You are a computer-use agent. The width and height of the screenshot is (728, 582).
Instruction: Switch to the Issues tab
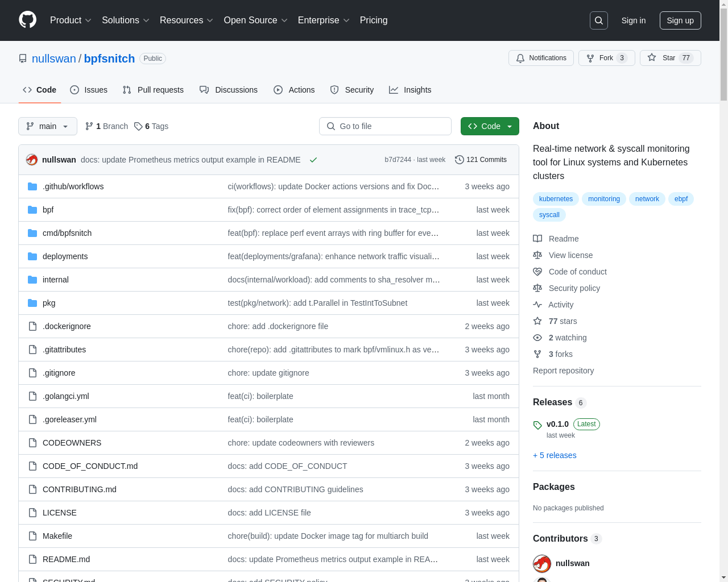tap(89, 90)
